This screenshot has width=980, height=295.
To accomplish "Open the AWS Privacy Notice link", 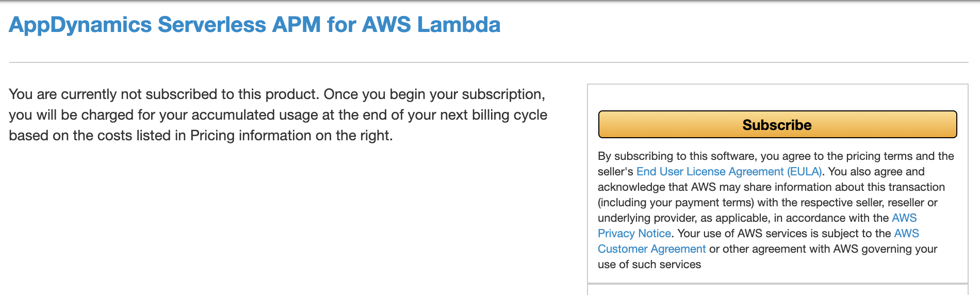I will [634, 234].
